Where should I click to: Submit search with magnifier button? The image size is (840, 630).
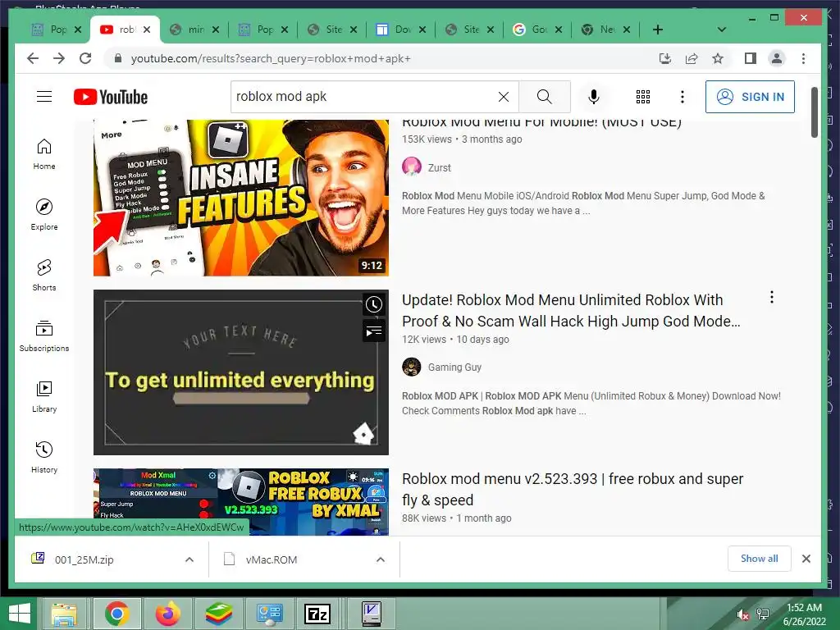545,97
